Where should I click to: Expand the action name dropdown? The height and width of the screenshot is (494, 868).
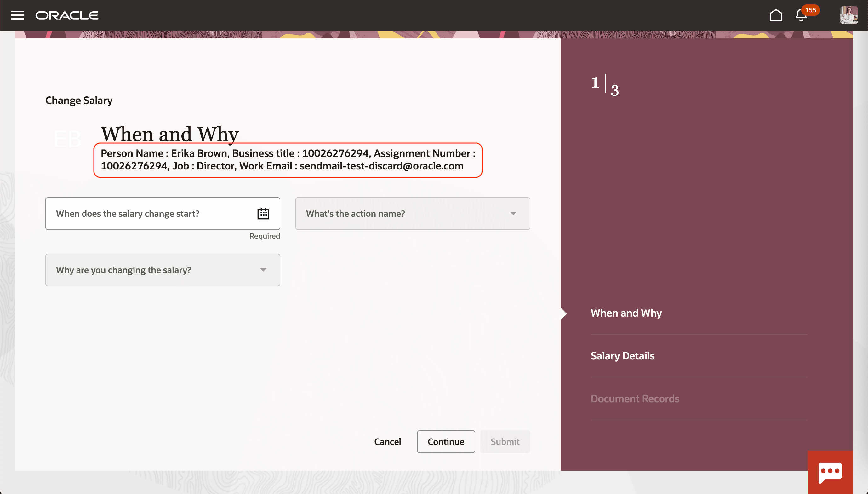pos(407,214)
